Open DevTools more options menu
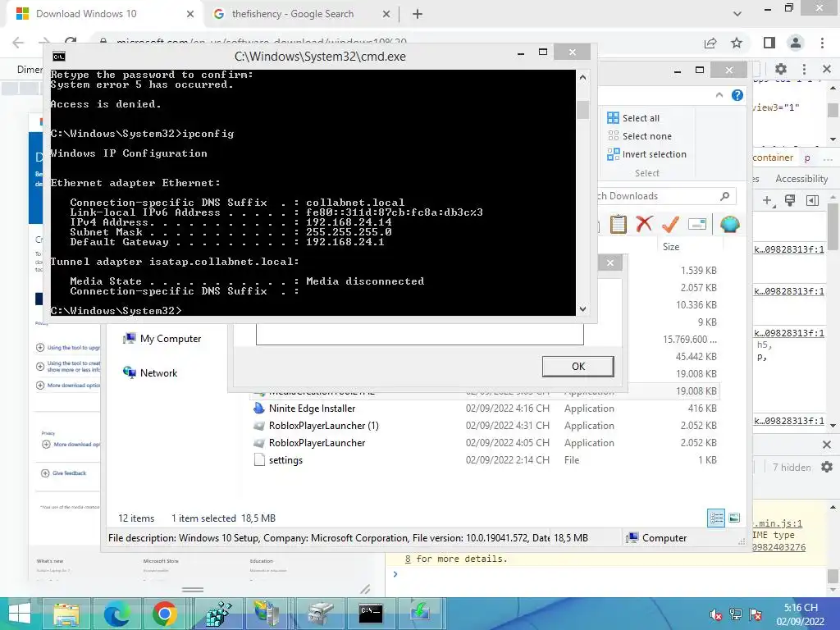 pos(804,69)
